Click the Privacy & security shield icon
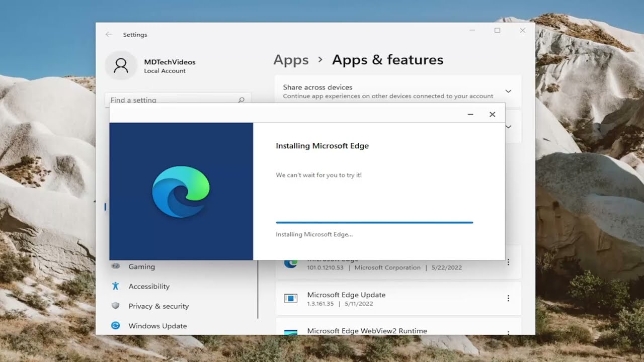This screenshot has width=644, height=362. click(116, 306)
